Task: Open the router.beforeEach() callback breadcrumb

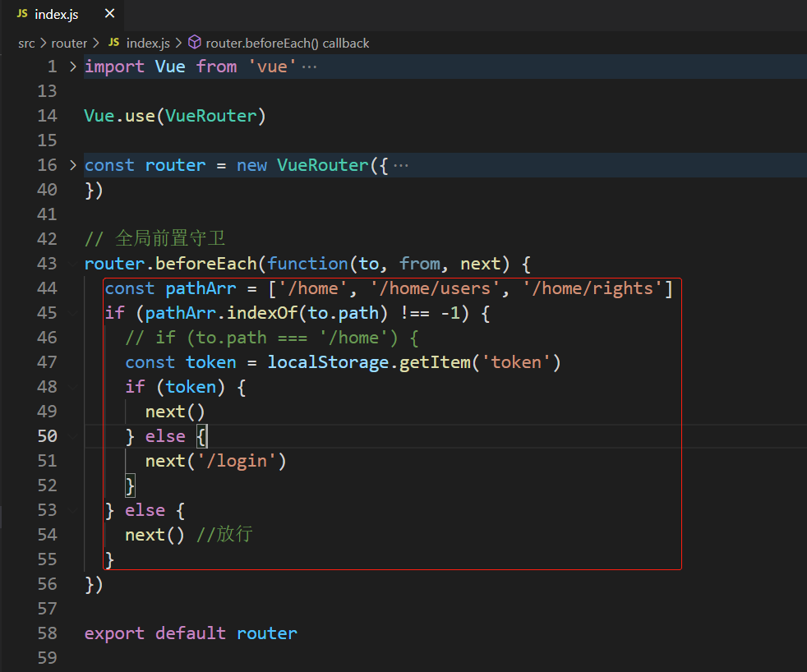Action: pyautogui.click(x=287, y=44)
